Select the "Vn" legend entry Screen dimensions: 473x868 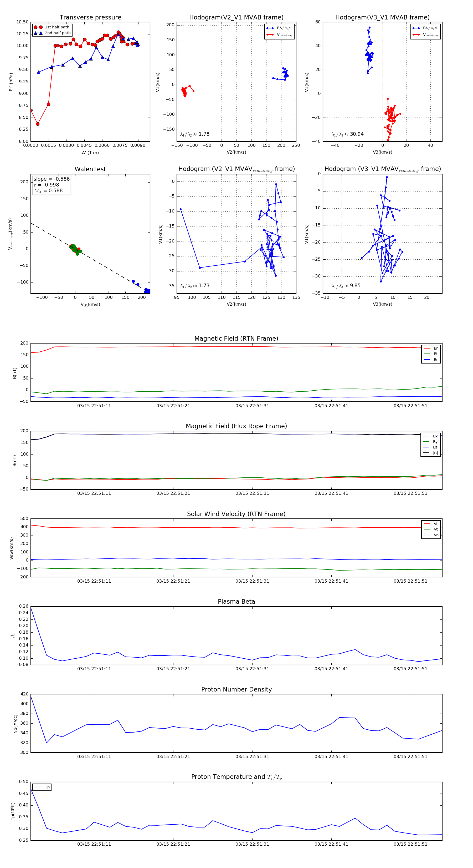[431, 535]
